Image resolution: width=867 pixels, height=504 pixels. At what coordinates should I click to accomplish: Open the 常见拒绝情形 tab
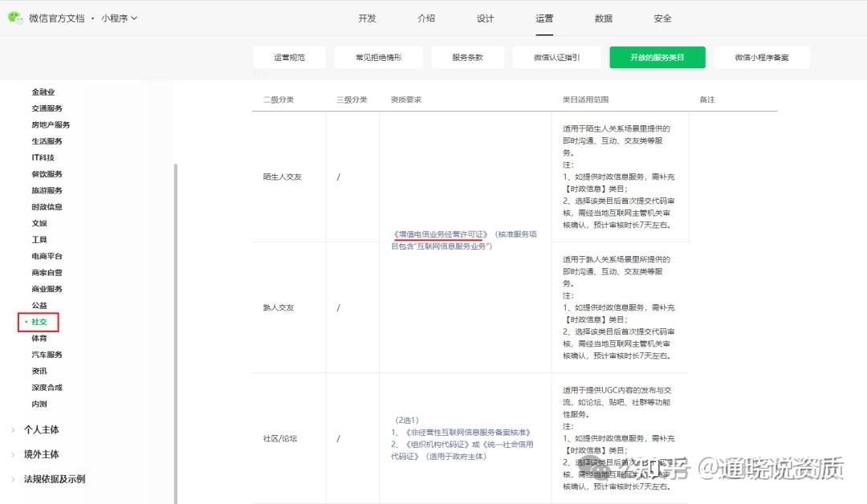click(x=379, y=58)
